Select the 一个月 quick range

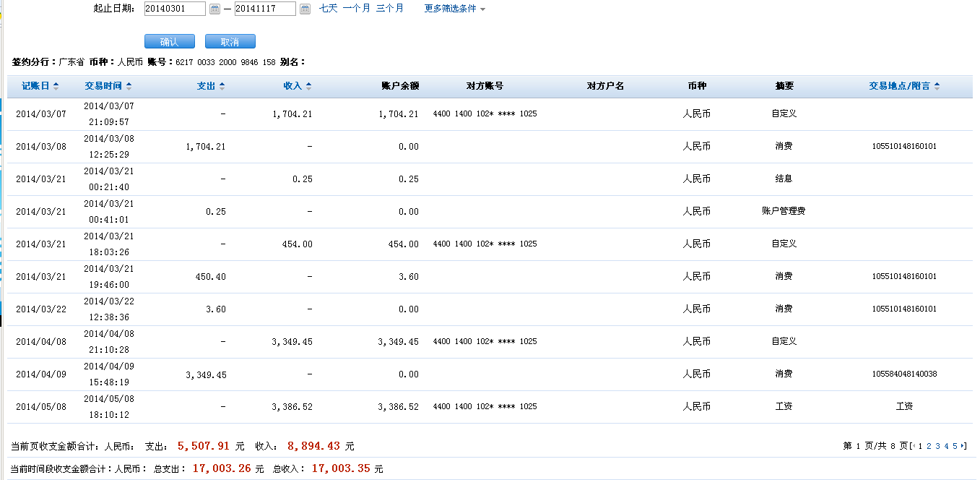coord(356,9)
